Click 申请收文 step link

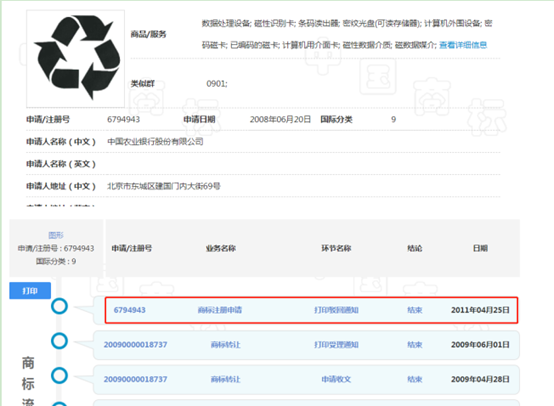pos(336,379)
